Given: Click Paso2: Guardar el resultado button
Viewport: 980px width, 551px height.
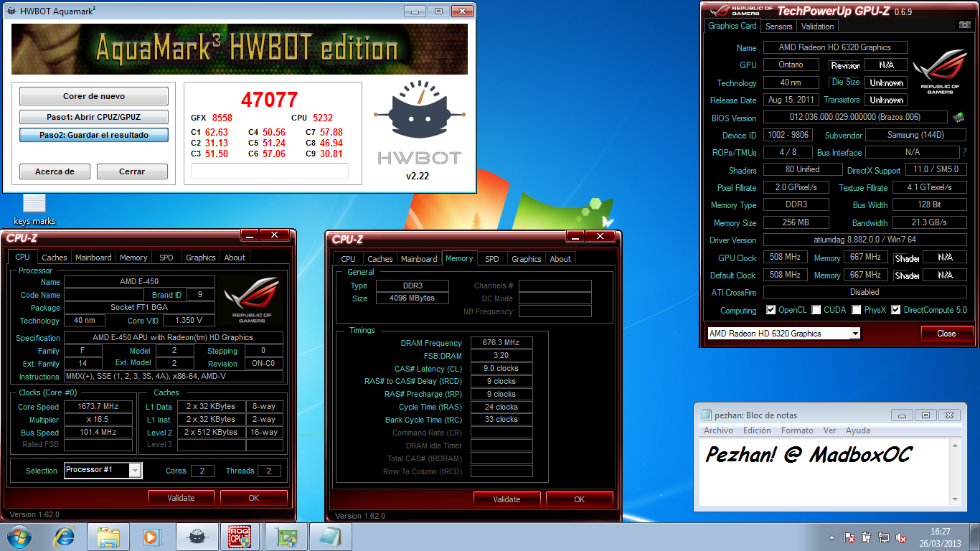Looking at the screenshot, I should [x=94, y=135].
